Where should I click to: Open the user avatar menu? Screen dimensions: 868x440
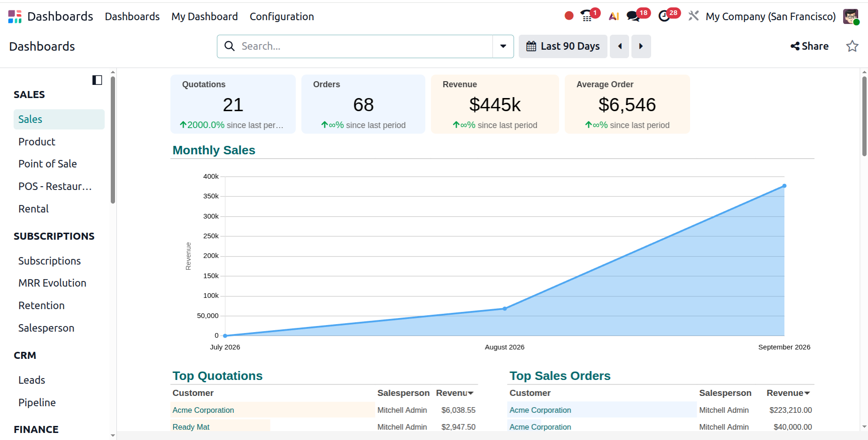tap(851, 16)
